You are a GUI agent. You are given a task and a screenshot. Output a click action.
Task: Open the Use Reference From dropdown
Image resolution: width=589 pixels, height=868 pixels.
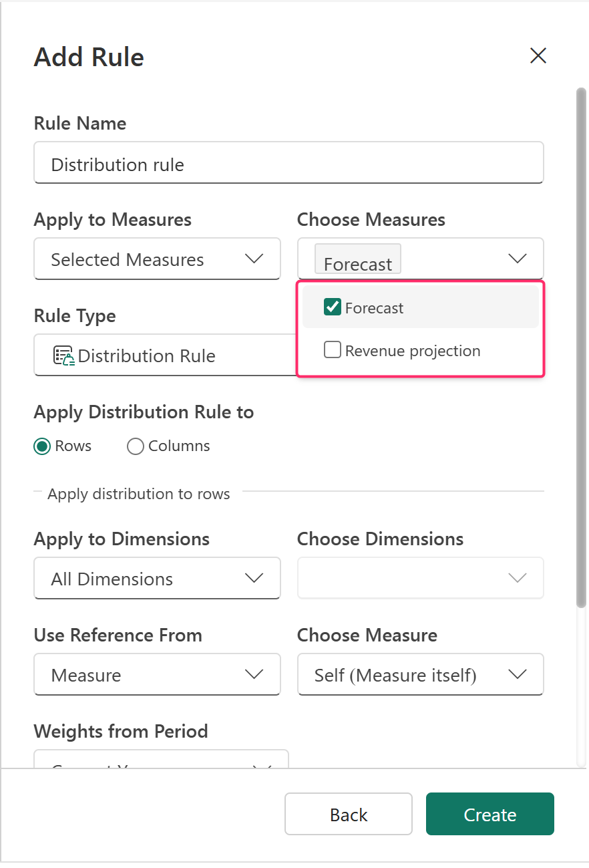pos(157,674)
